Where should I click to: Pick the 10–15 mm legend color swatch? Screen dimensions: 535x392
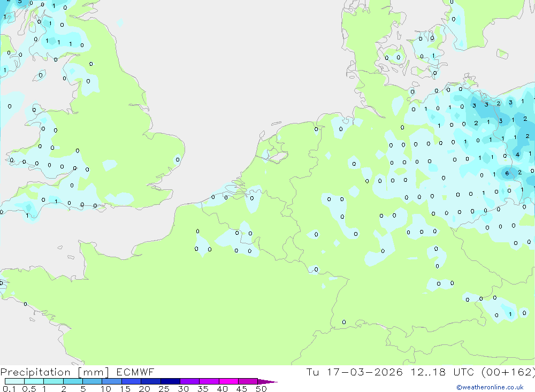pyautogui.click(x=112, y=381)
